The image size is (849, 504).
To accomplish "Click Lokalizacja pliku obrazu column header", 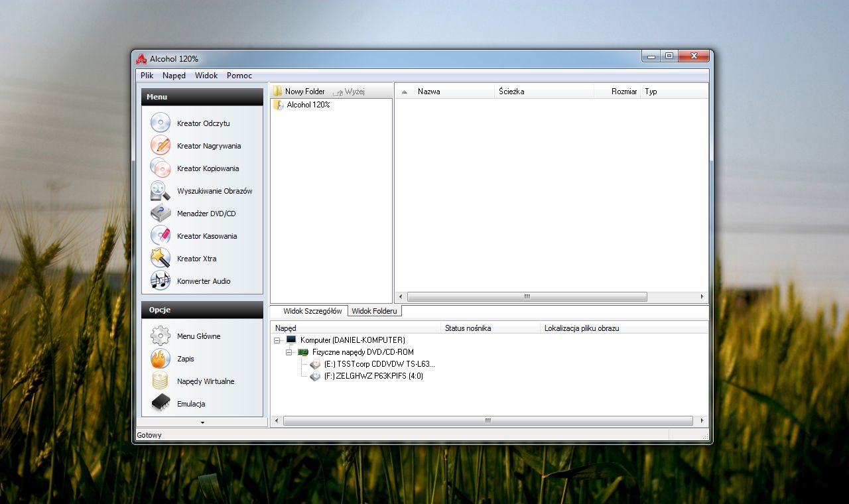I will click(624, 328).
